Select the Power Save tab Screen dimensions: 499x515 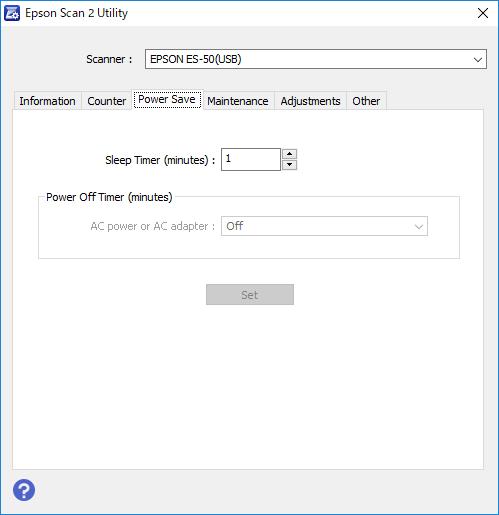pyautogui.click(x=167, y=99)
